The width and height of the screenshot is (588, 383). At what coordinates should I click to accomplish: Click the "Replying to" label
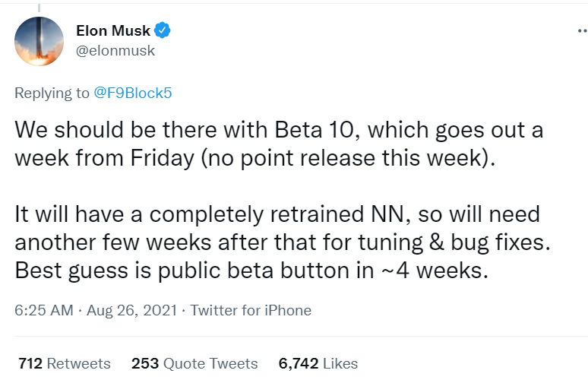coord(52,93)
